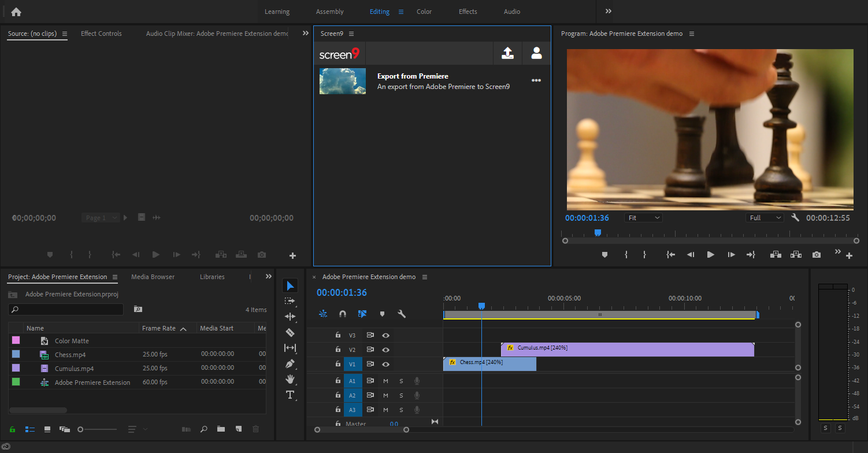Hide track V3 output eye
Screen dimensions: 868x453
click(385, 335)
